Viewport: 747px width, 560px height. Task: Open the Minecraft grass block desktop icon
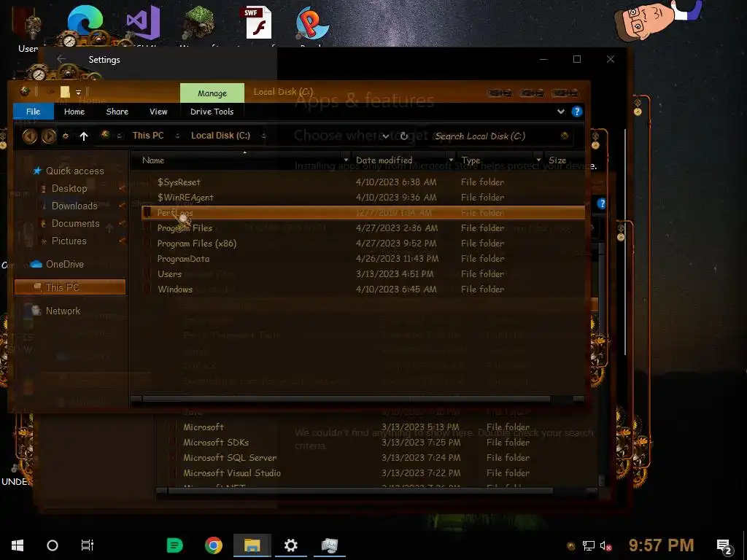199,23
